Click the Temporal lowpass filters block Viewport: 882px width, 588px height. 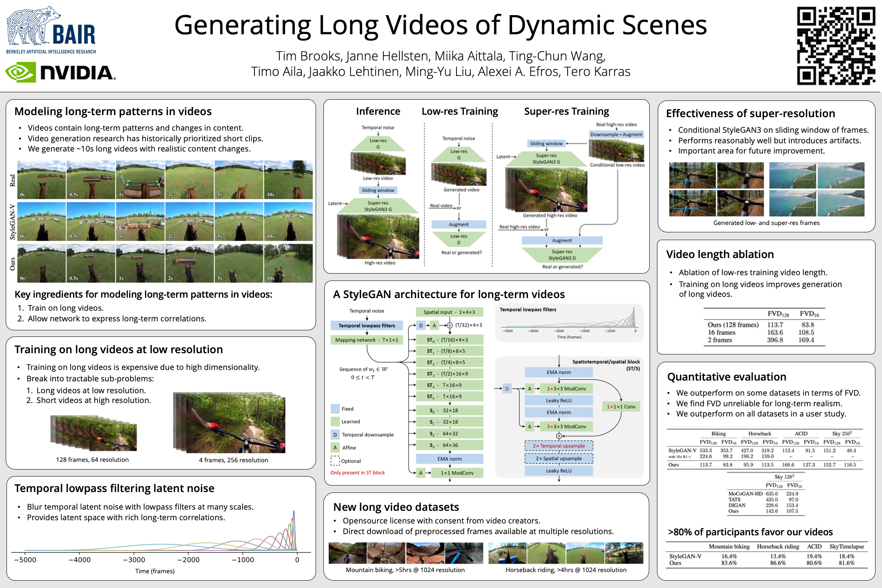tap(366, 325)
